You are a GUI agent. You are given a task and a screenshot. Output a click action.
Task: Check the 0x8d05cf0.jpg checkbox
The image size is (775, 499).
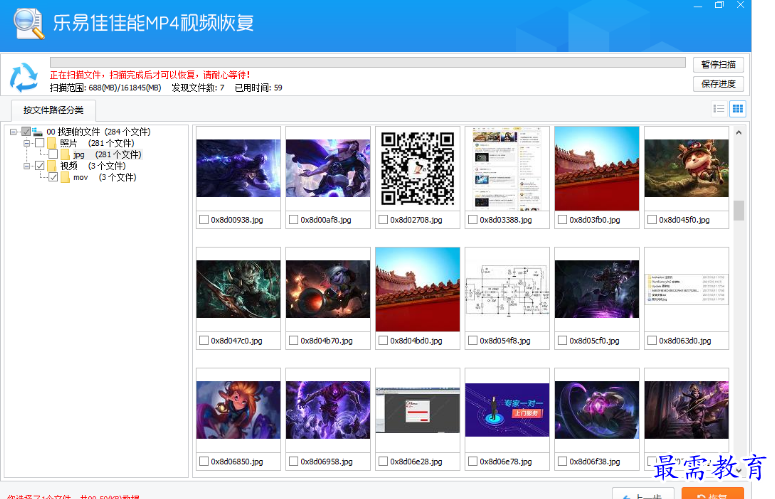click(x=562, y=341)
